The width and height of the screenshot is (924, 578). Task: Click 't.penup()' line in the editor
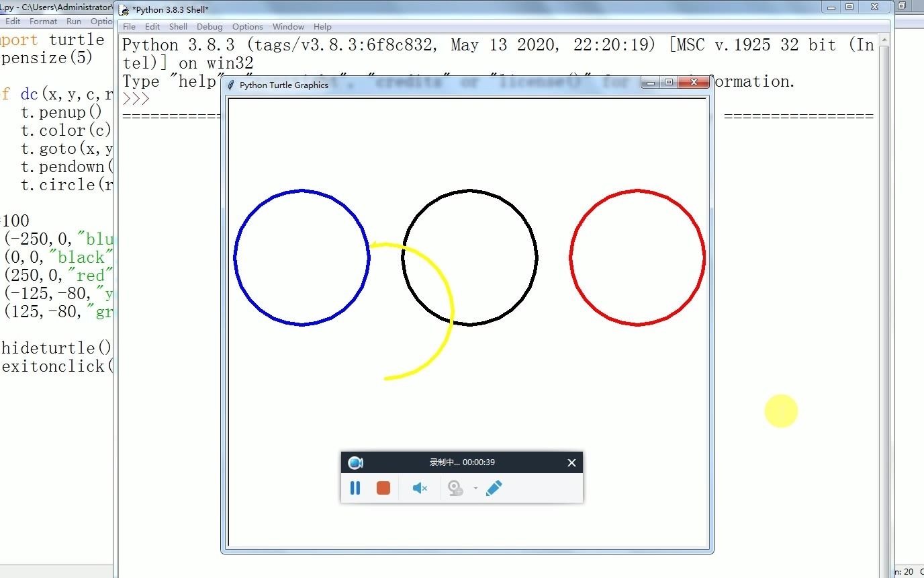pyautogui.click(x=61, y=112)
